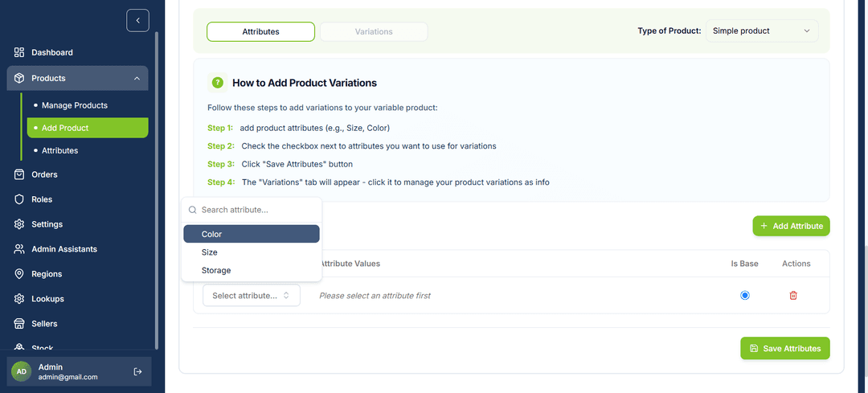This screenshot has width=868, height=393.
Task: Click the Sellers storefront icon
Action: 19,324
